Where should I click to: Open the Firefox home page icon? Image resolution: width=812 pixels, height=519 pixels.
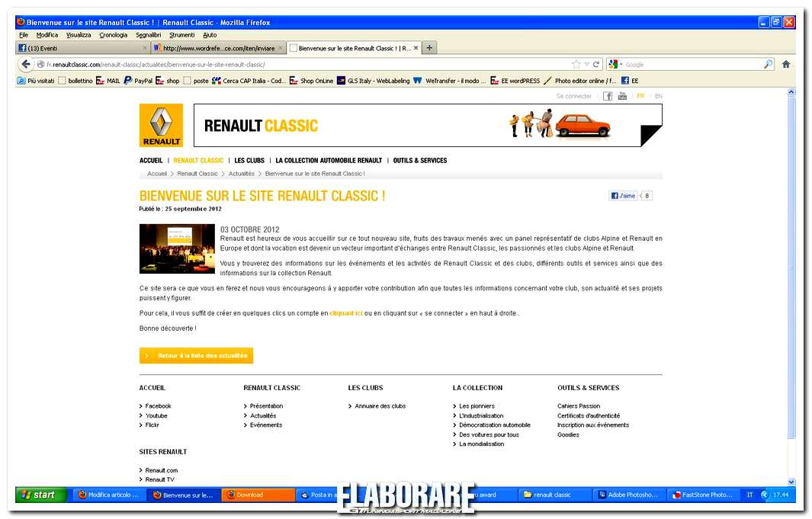(x=785, y=64)
